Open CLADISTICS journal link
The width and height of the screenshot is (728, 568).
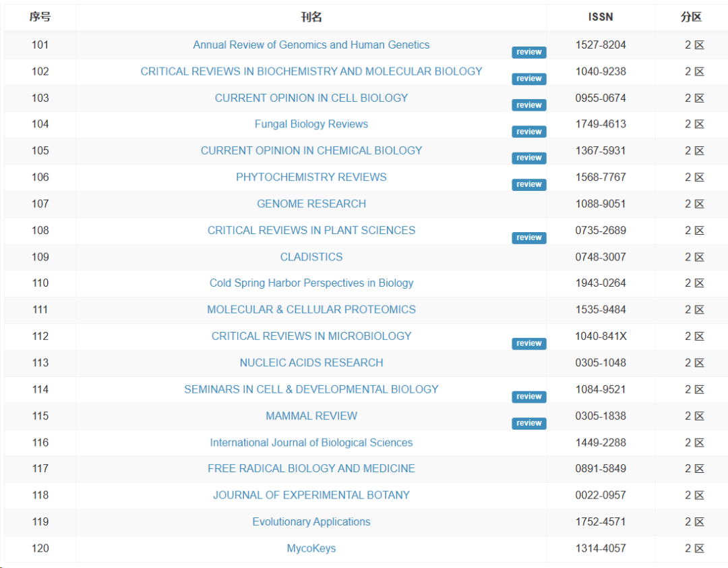(311, 257)
